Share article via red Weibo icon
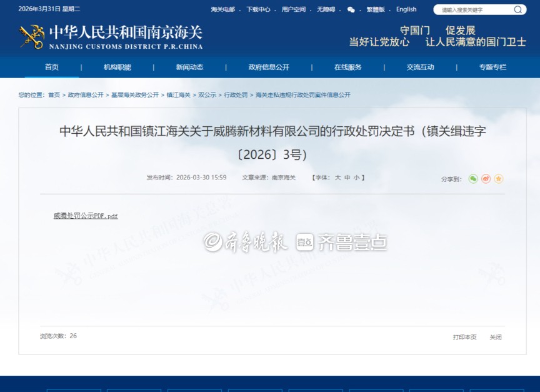 (x=486, y=179)
